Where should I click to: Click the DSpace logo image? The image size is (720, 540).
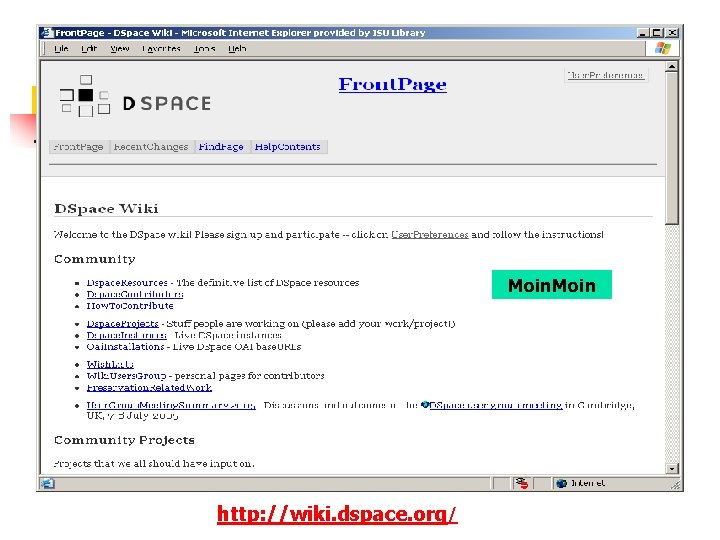click(x=135, y=96)
